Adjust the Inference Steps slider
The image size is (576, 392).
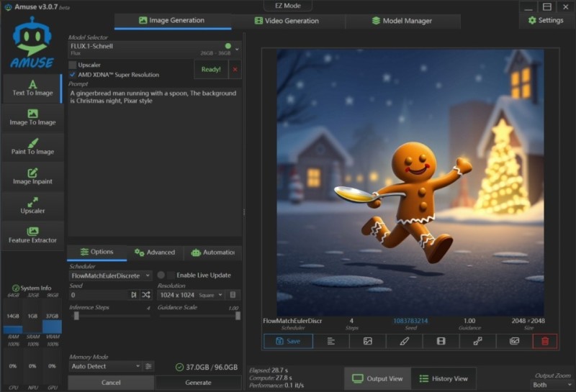pos(76,315)
